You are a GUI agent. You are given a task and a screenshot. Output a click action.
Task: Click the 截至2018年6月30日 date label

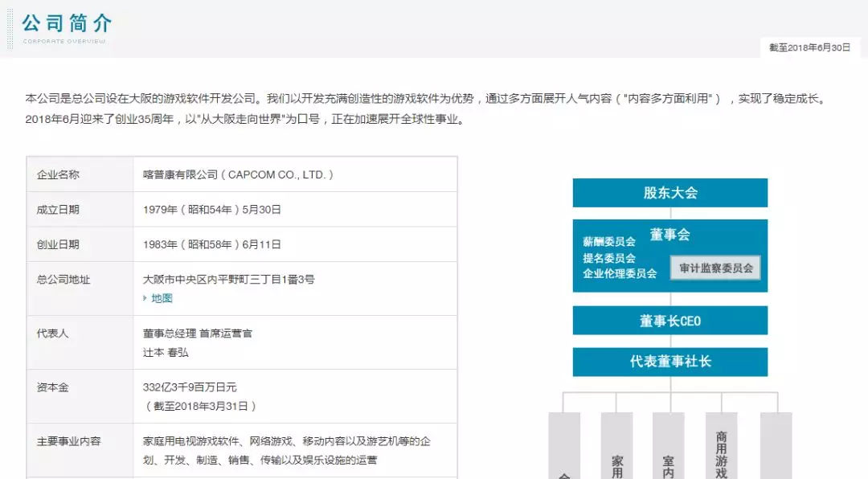[809, 47]
